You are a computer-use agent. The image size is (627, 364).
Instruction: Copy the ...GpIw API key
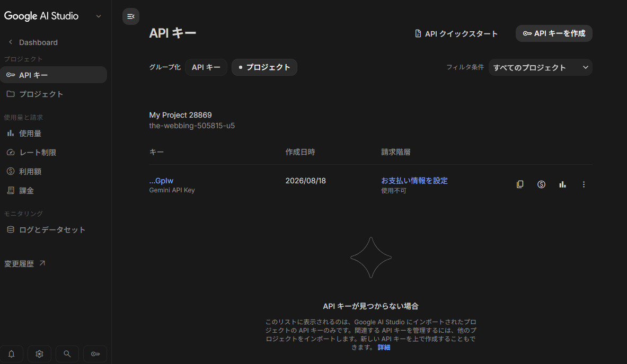(520, 184)
